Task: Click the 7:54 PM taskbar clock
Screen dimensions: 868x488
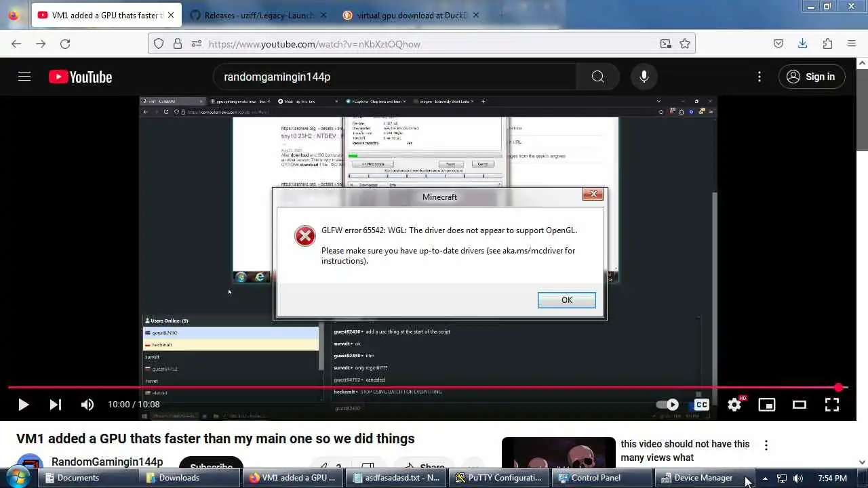Action: [x=833, y=478]
